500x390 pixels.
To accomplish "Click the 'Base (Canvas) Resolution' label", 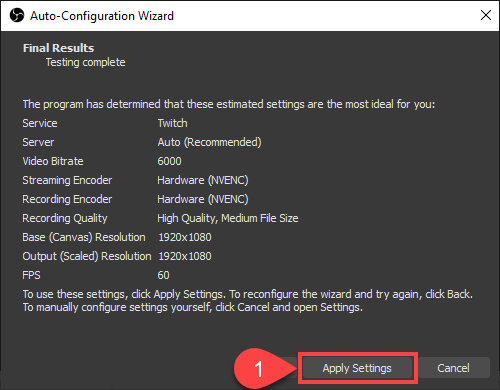I will pos(84,237).
